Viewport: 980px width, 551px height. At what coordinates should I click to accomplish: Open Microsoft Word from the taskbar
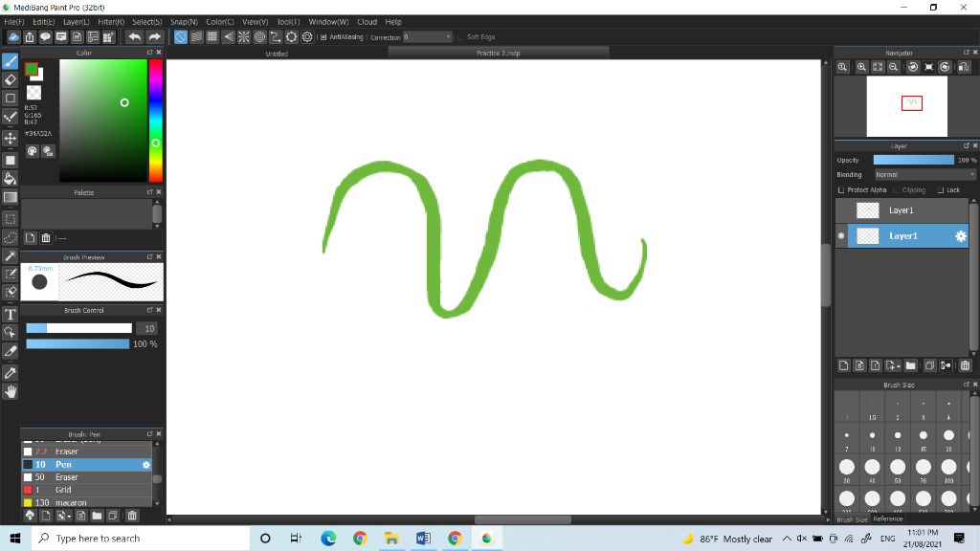tap(423, 538)
